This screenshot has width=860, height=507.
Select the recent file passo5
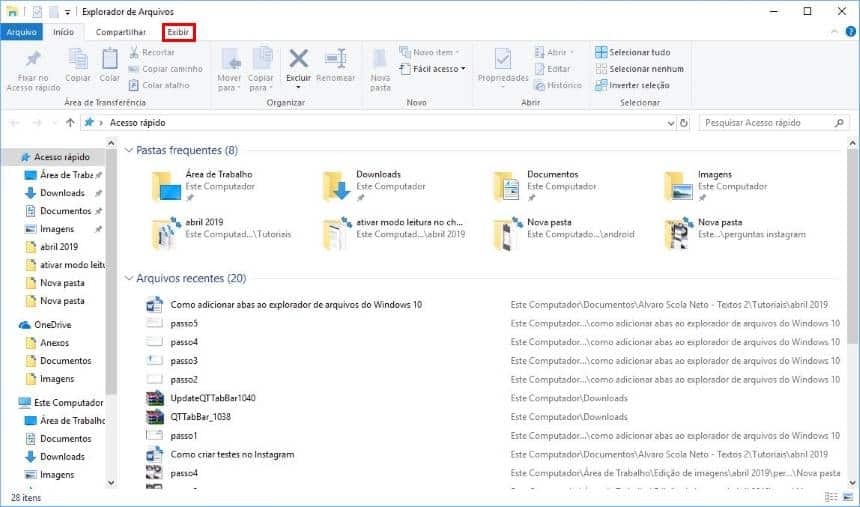click(x=184, y=324)
